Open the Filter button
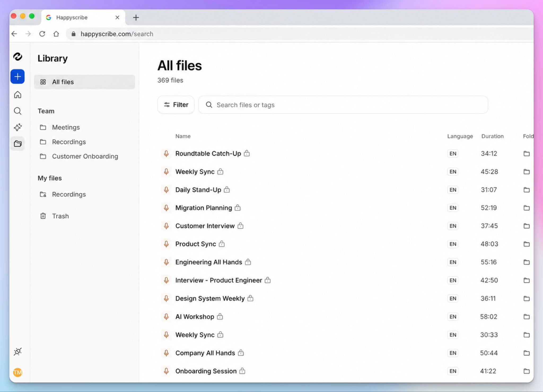This screenshot has width=543, height=392. coord(176,105)
